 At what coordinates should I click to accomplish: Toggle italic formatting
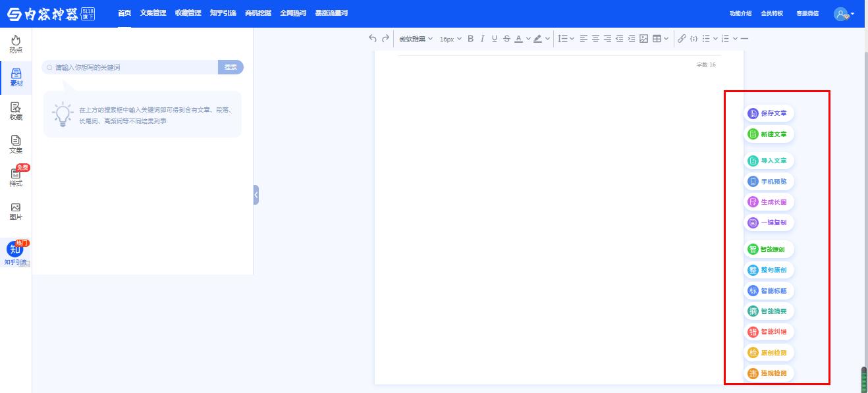482,39
